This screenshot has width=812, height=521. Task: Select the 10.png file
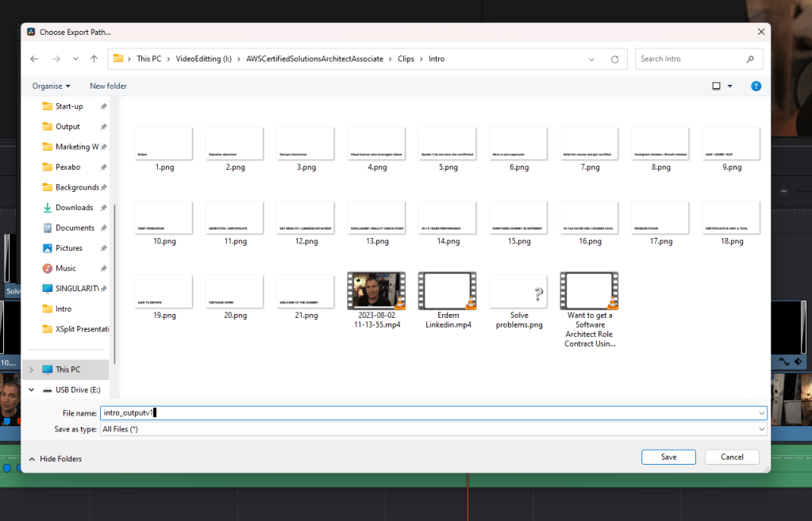(164, 224)
